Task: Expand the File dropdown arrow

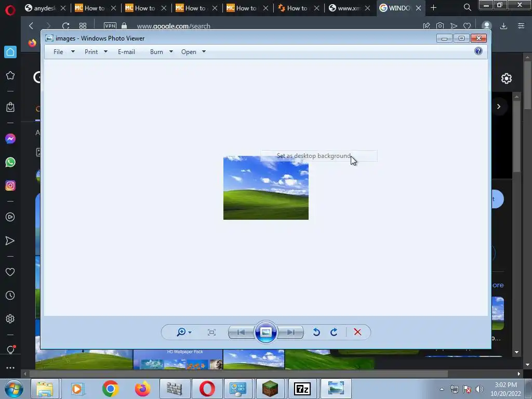Action: [73, 51]
